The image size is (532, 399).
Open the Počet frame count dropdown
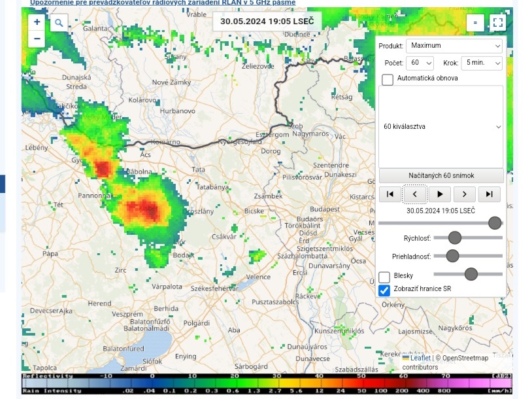[420, 63]
